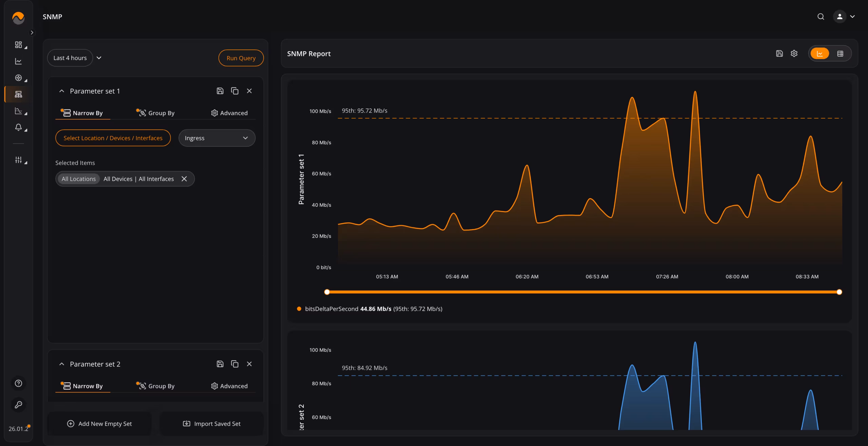
Task: Open the alerts bell sidebar icon
Action: pyautogui.click(x=18, y=127)
